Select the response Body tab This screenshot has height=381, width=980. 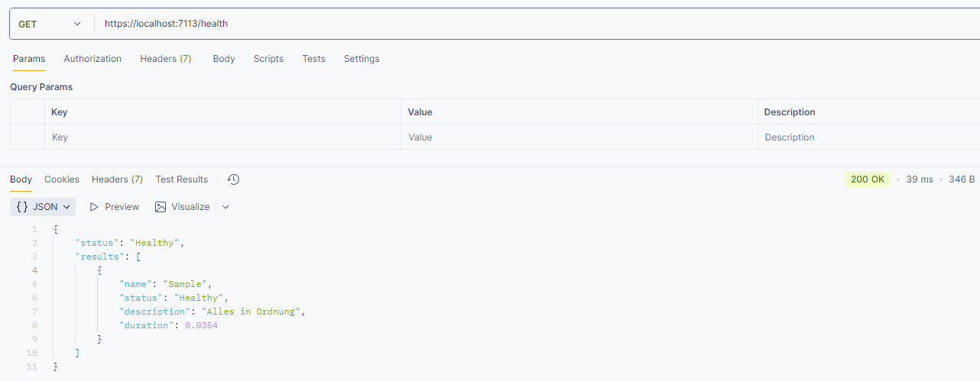(21, 179)
